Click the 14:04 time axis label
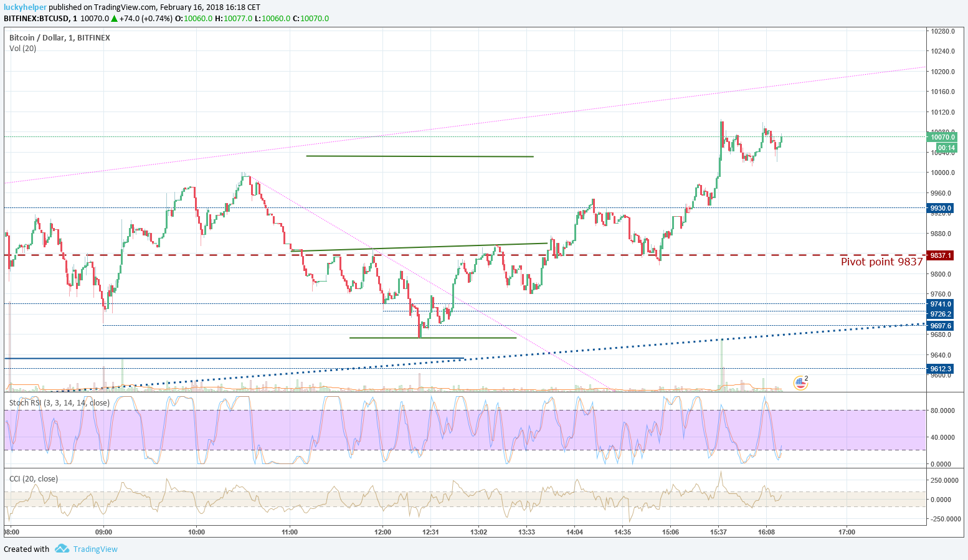 574,532
